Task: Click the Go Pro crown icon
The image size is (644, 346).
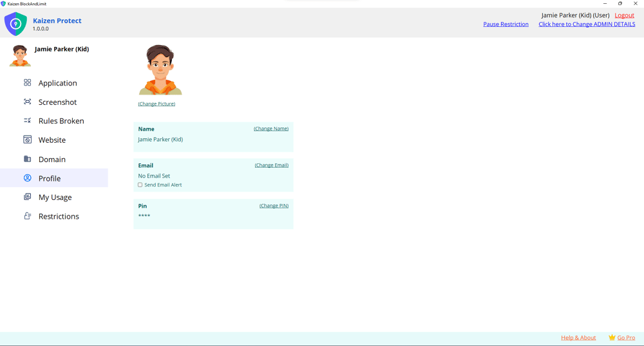Action: 612,338
